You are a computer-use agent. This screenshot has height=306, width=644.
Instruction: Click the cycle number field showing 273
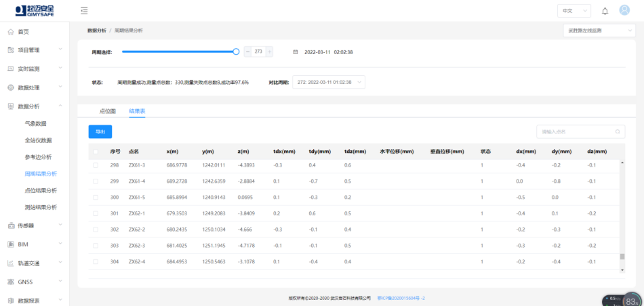tap(259, 51)
